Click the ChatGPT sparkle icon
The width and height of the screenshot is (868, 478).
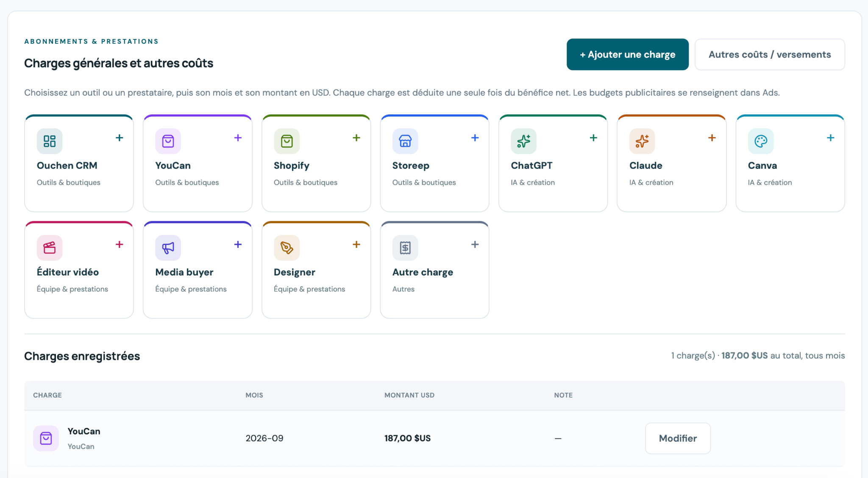pos(524,141)
